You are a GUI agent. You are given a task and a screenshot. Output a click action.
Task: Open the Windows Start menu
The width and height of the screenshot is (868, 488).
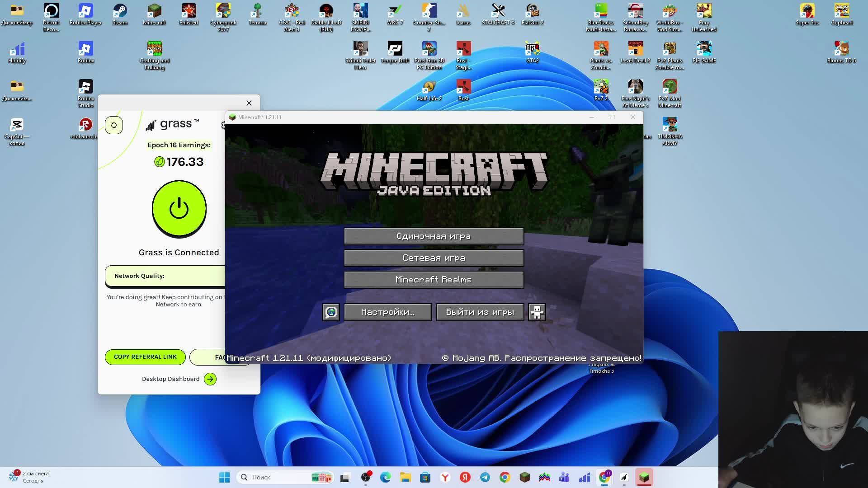(224, 477)
